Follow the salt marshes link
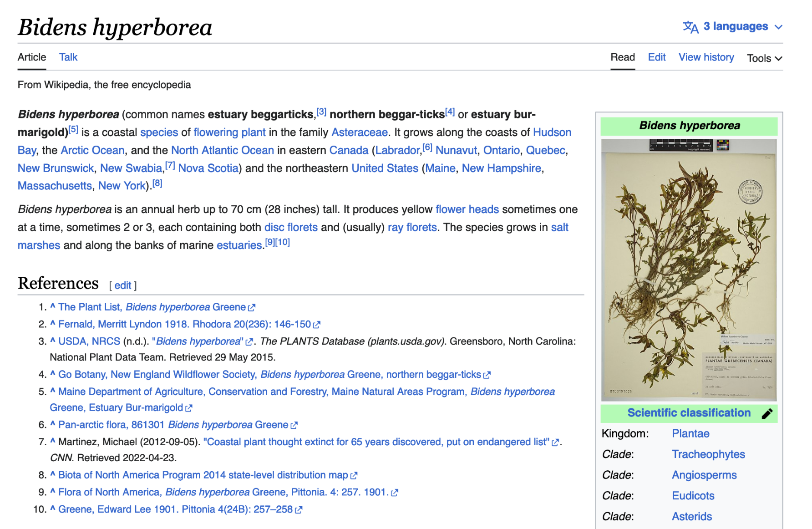812x529 pixels. [x=559, y=227]
